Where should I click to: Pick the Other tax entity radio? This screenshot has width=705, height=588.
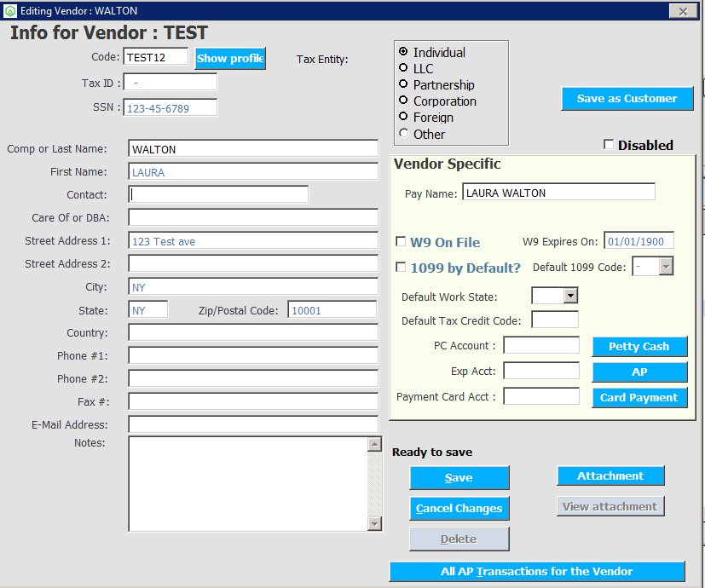click(x=403, y=133)
